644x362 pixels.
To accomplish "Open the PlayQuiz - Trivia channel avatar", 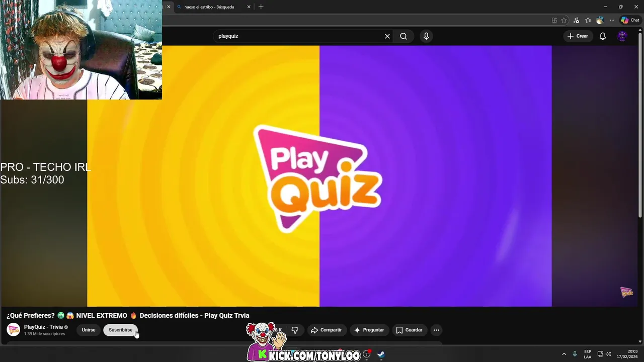I will (13, 330).
